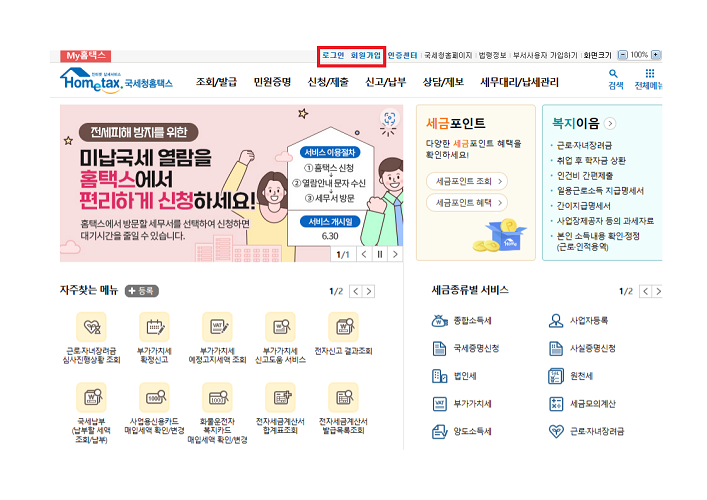This screenshot has height=500, width=707.
Task: Decrease screen size with minus icon
Action: coord(622,55)
